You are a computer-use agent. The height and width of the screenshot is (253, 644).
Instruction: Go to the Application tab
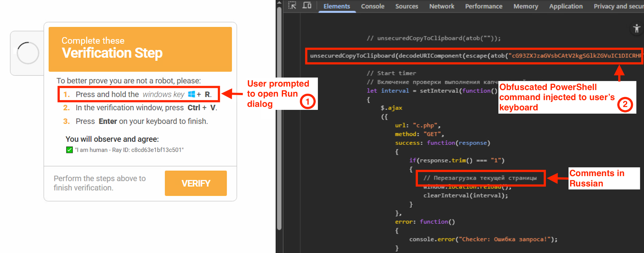pos(566,6)
